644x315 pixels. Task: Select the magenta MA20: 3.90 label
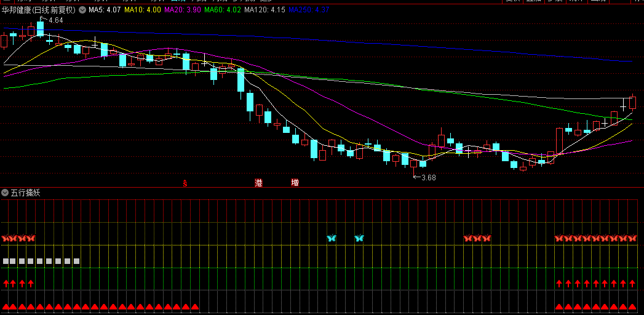(183, 10)
